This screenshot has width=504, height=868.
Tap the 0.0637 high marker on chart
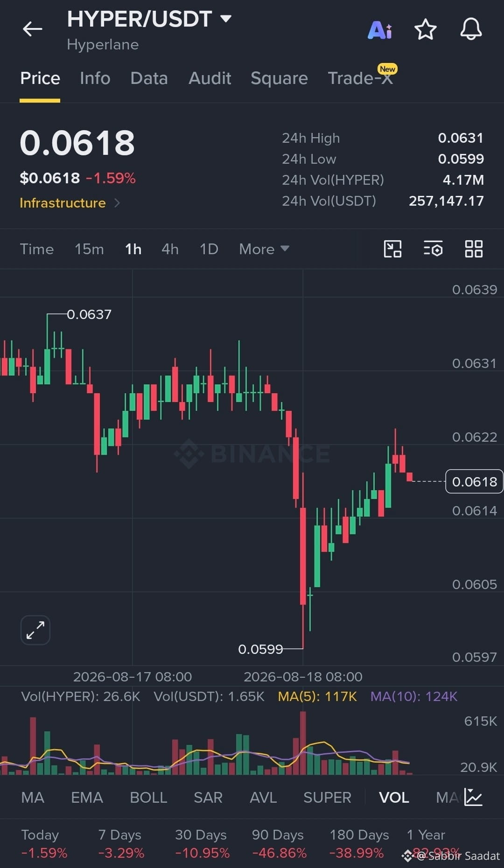point(89,314)
